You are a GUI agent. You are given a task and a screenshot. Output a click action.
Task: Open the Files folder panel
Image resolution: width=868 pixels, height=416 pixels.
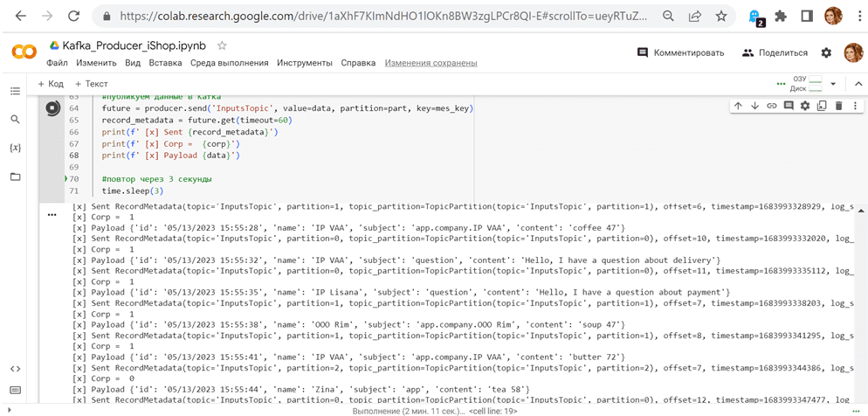click(15, 177)
